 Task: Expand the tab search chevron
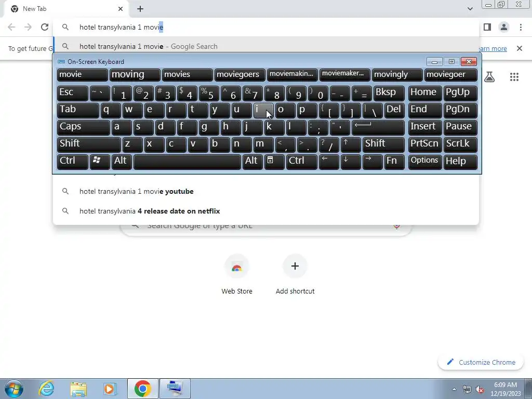[470, 9]
